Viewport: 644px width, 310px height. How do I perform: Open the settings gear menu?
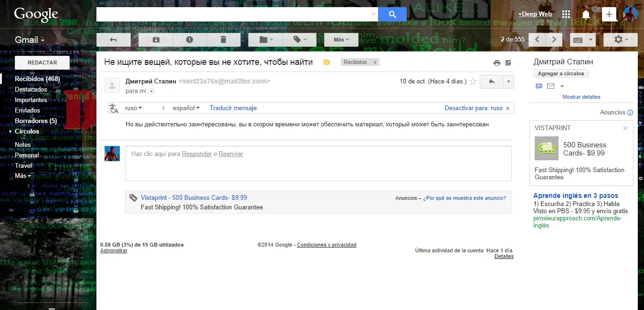[x=621, y=40]
